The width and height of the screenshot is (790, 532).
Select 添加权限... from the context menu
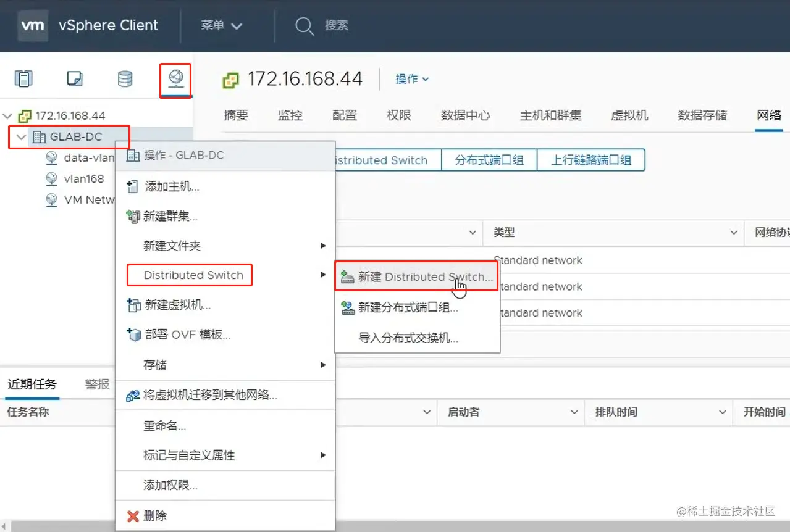tap(225, 486)
